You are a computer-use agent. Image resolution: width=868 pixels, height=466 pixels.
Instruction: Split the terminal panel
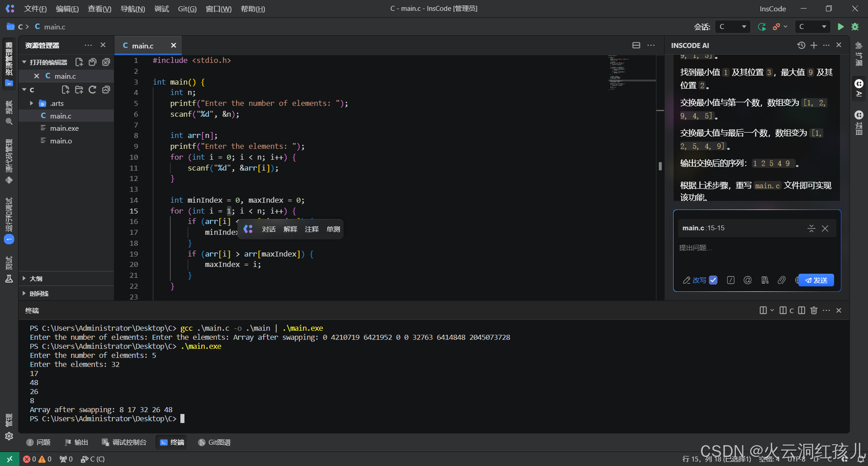coord(802,310)
